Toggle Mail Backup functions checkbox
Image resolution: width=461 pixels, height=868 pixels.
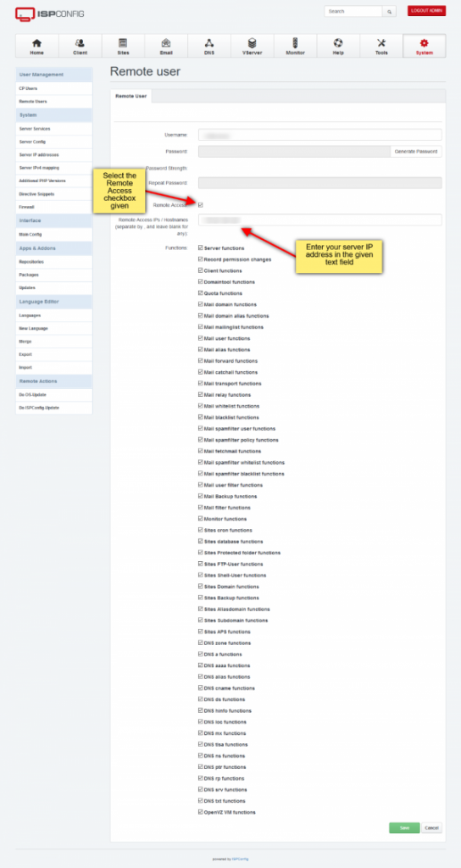pyautogui.click(x=200, y=496)
